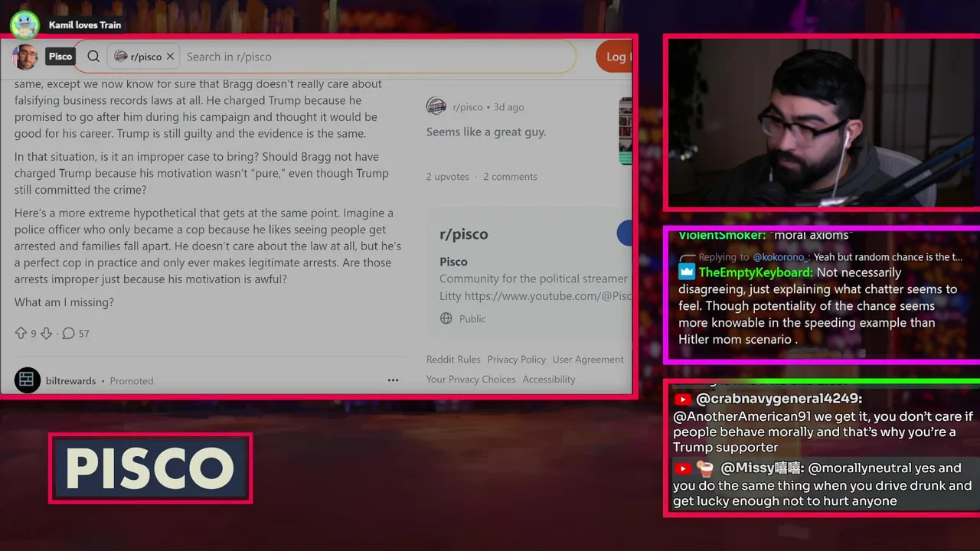Screen dimensions: 980x551
Task: Remove the r/pisco search filter
Action: pos(170,57)
